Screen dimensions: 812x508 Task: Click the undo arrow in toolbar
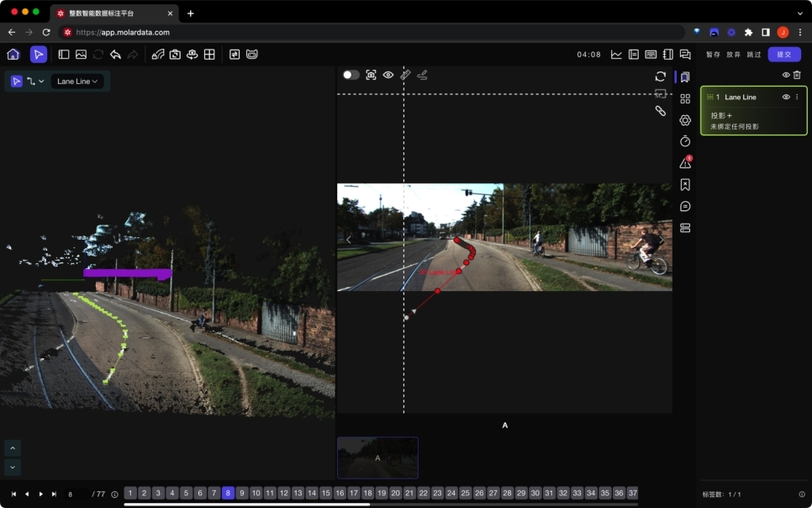pos(115,55)
